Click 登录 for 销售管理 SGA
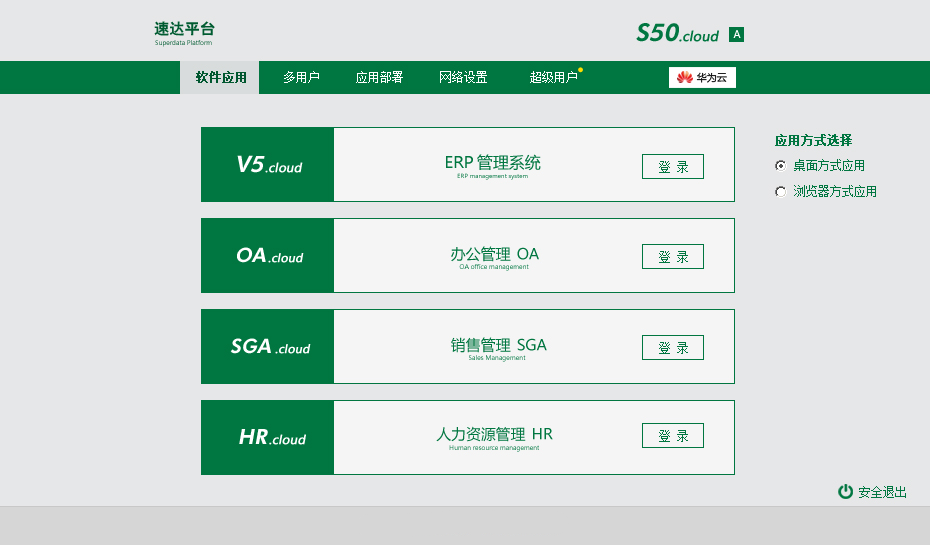The image size is (930, 545). pyautogui.click(x=673, y=348)
